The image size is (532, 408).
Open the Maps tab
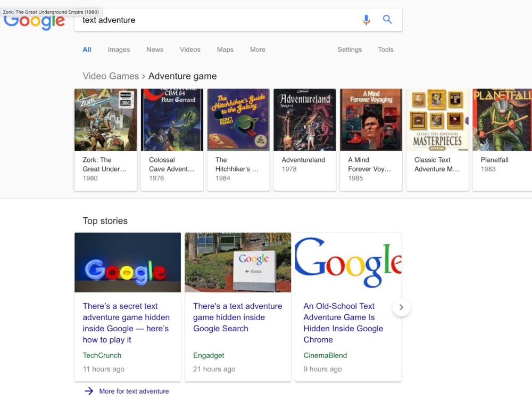pyautogui.click(x=225, y=50)
